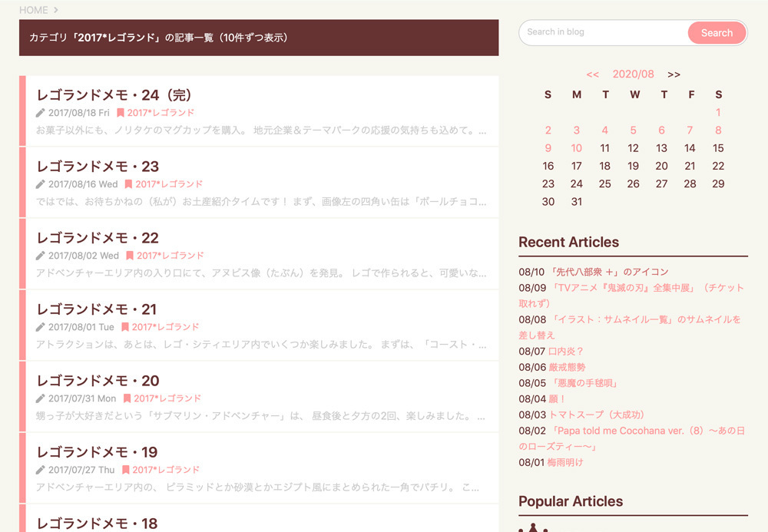Open category 2017*レゴランド on memo 21 entry
This screenshot has width=768, height=532.
(x=166, y=328)
